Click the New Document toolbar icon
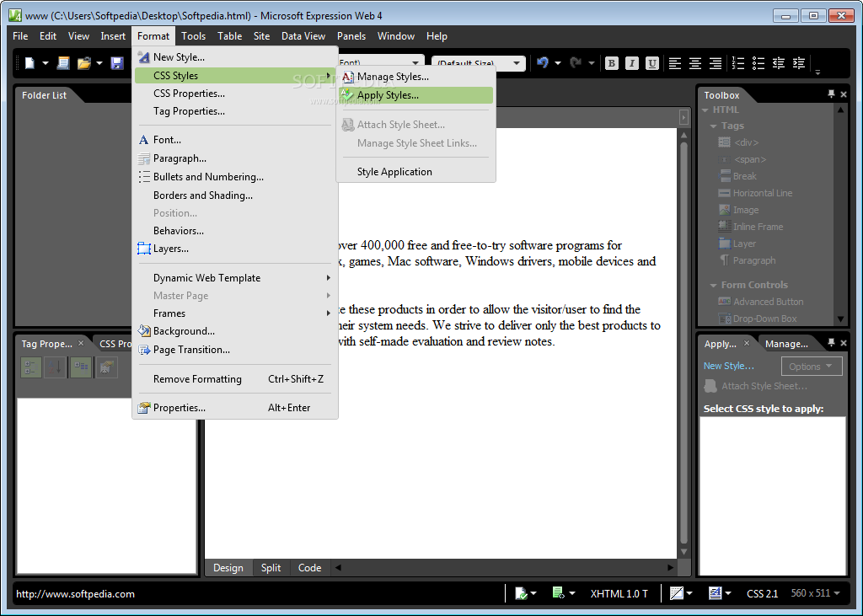This screenshot has height=616, width=863. coord(29,63)
